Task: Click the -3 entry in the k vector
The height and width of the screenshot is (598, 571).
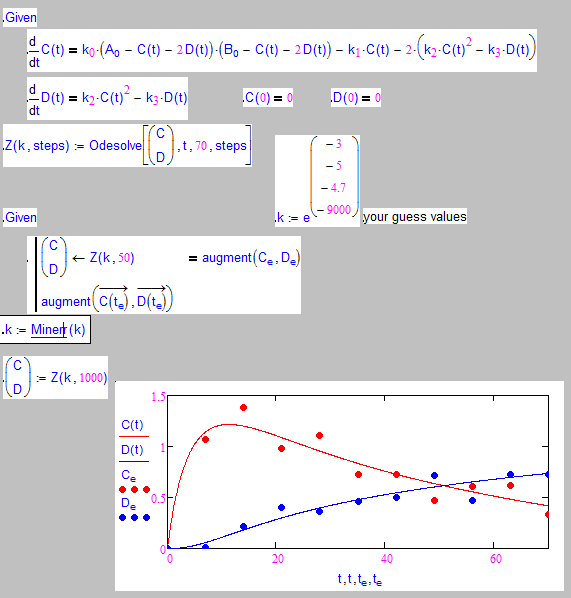Action: click(334, 144)
